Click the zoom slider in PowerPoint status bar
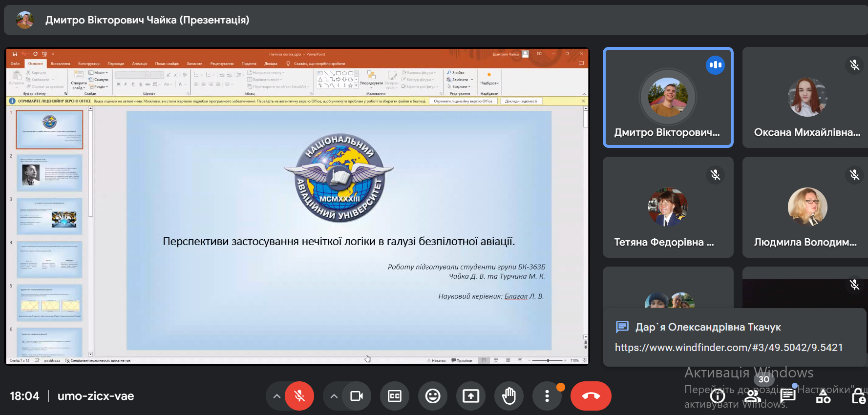This screenshot has height=415, width=868. click(x=548, y=360)
